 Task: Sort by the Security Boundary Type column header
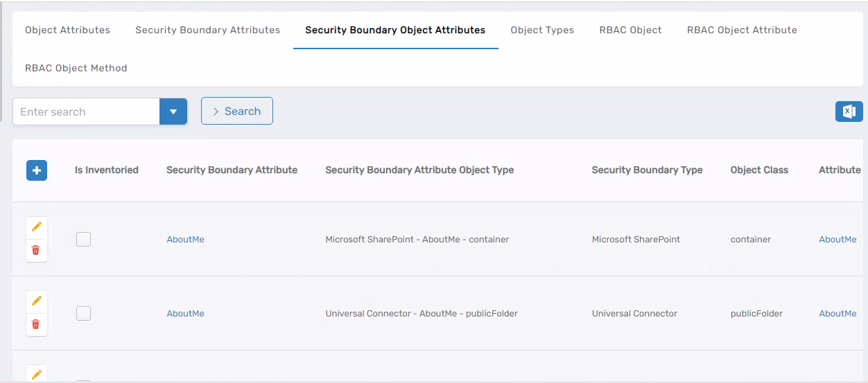(647, 170)
